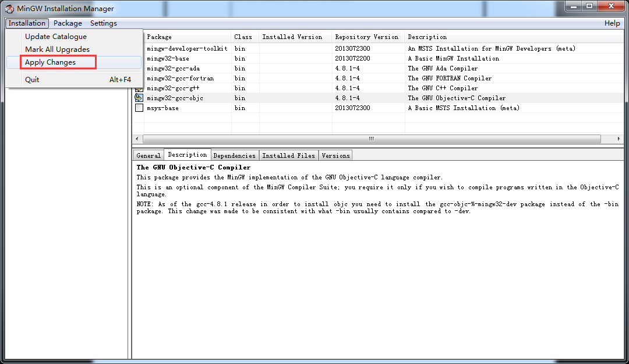The height and width of the screenshot is (364, 629).
Task: Tick the msys-base package checkbox
Action: (x=139, y=108)
